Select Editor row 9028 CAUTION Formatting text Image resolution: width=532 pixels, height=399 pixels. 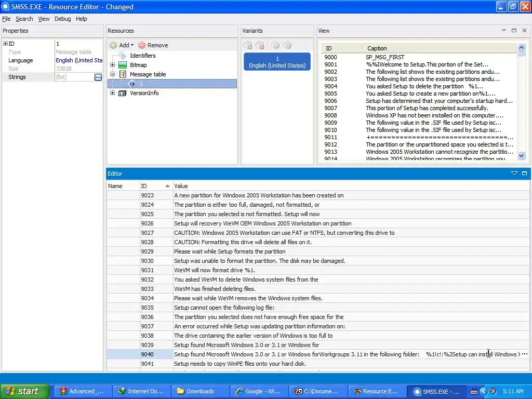(243, 242)
